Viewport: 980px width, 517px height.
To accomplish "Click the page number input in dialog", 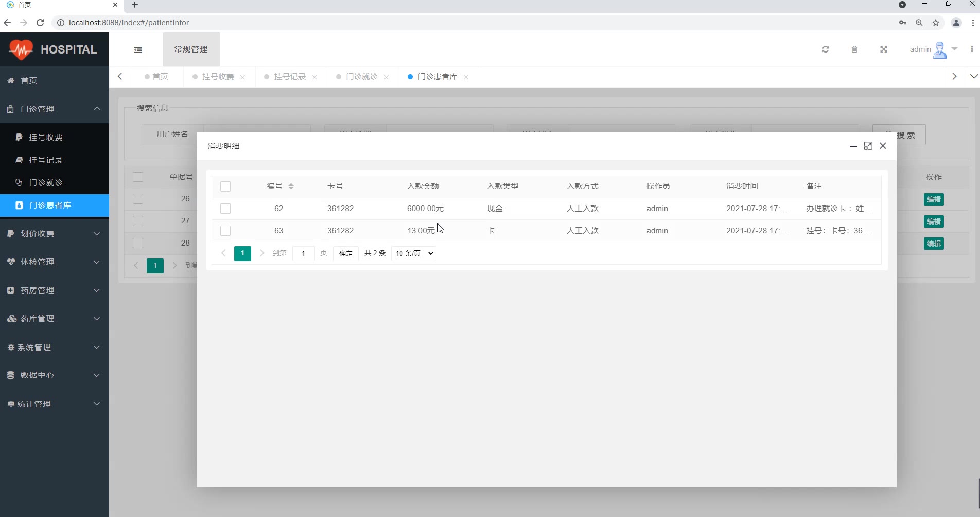I will click(x=304, y=253).
